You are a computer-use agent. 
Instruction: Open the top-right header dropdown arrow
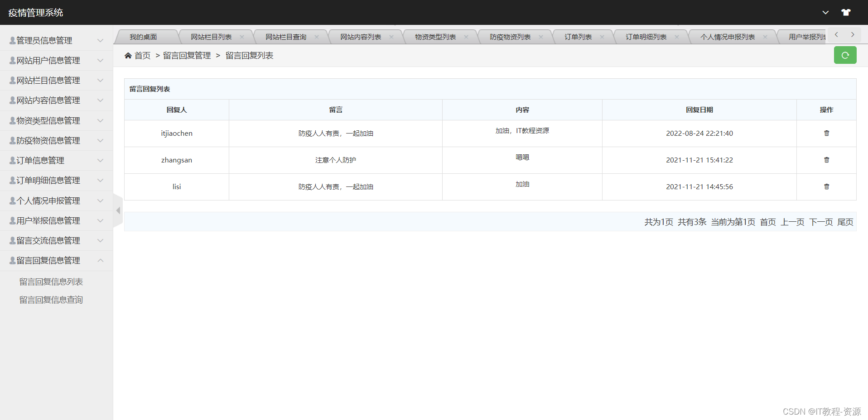point(825,13)
